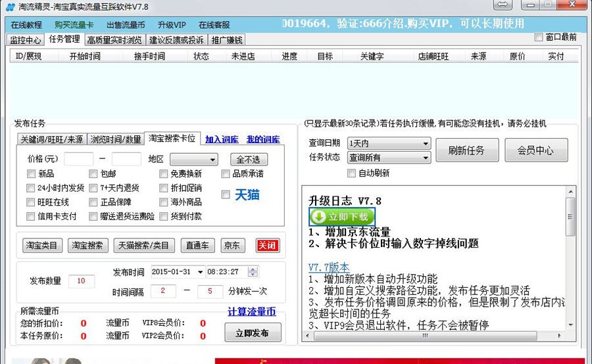This screenshot has height=364, width=592.
Task: Switch to the 推广赚钱 tab
Action: (227, 40)
